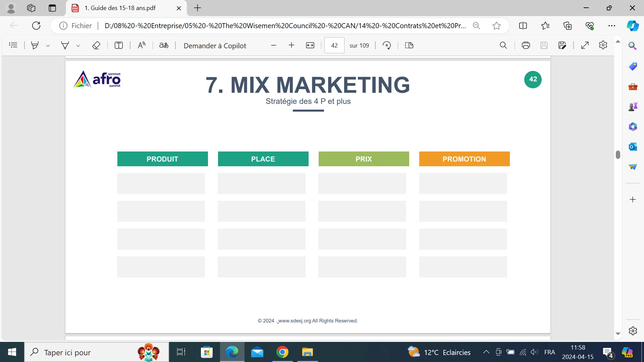The image size is (644, 362).
Task: Activate the Add text tool
Action: 119,45
